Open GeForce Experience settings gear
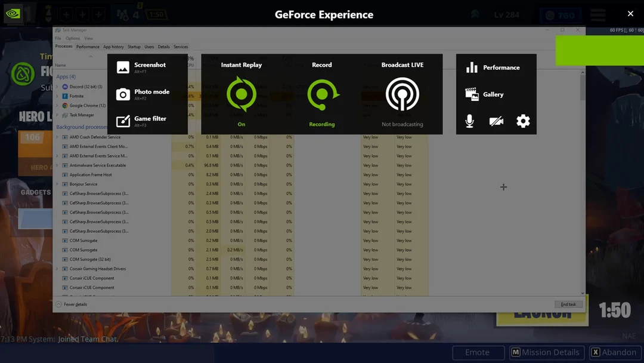This screenshot has height=363, width=644. [523, 121]
